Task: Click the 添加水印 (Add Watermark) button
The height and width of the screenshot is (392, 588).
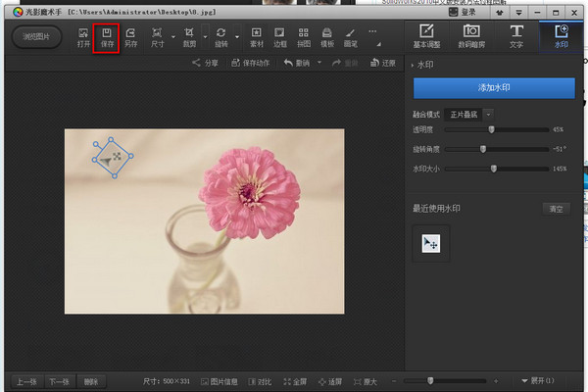Action: pos(494,88)
